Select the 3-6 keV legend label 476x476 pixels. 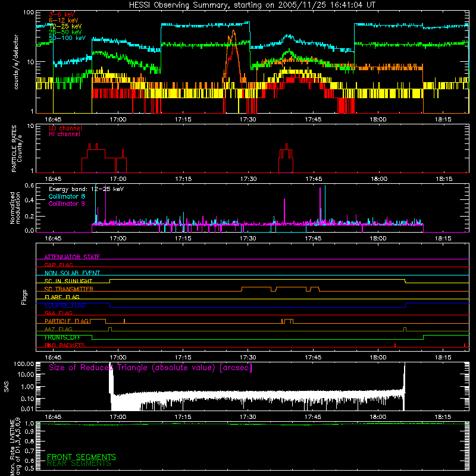tap(62, 14)
